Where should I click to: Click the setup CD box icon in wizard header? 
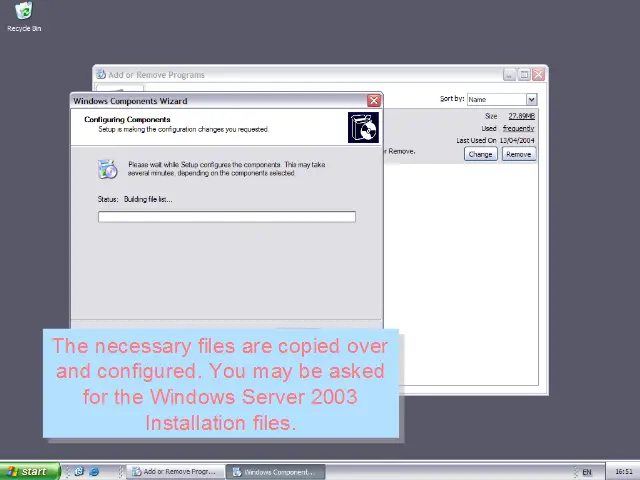(x=363, y=127)
